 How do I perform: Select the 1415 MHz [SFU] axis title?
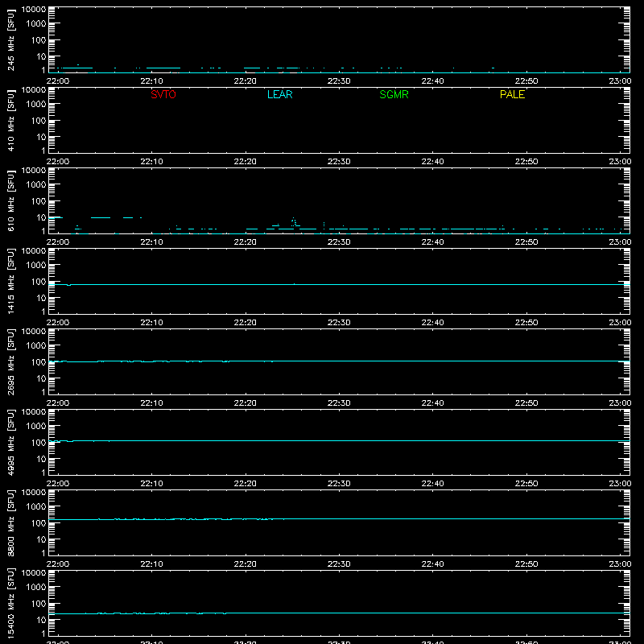point(10,281)
